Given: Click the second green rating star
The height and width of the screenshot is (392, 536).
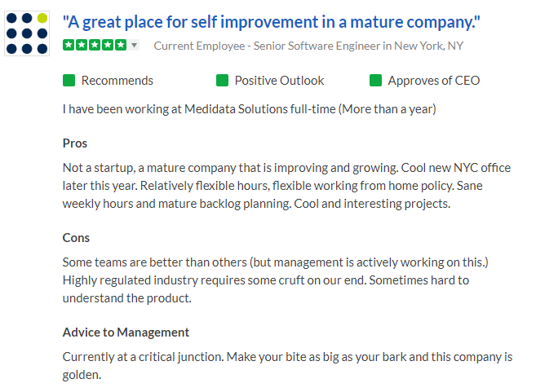Looking at the screenshot, I should (82, 45).
